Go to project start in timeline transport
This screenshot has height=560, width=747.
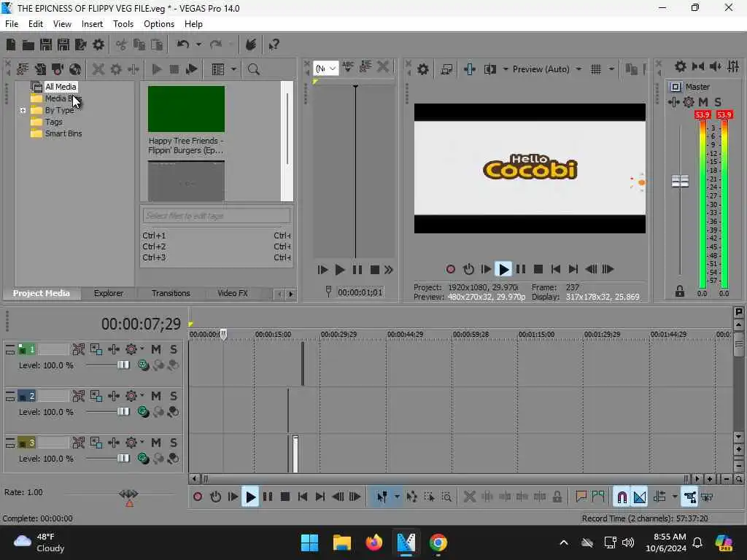[x=303, y=497]
